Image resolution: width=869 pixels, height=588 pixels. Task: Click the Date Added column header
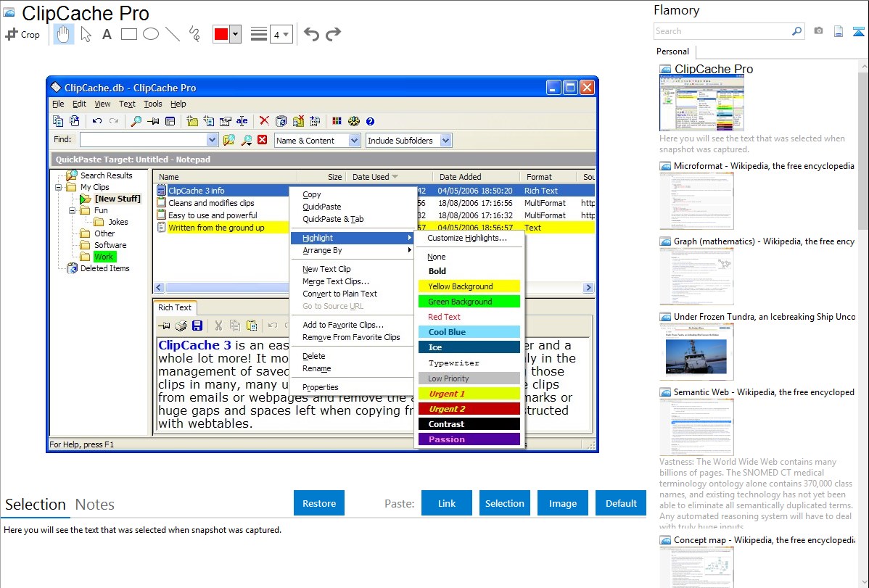(476, 177)
